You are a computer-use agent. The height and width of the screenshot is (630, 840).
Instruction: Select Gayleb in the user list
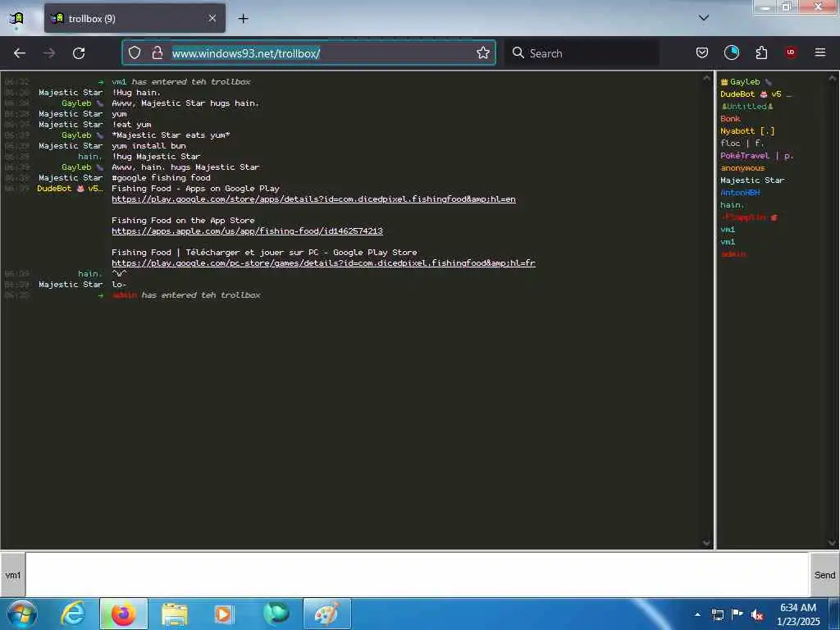pos(746,82)
